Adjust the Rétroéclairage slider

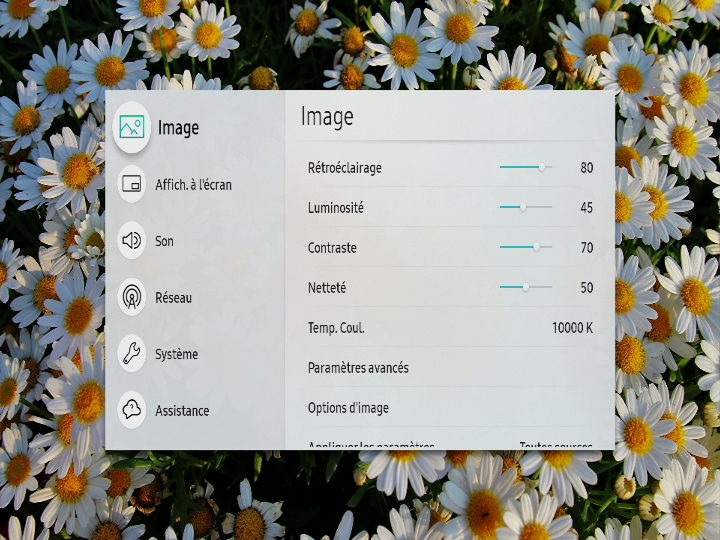tap(525, 167)
